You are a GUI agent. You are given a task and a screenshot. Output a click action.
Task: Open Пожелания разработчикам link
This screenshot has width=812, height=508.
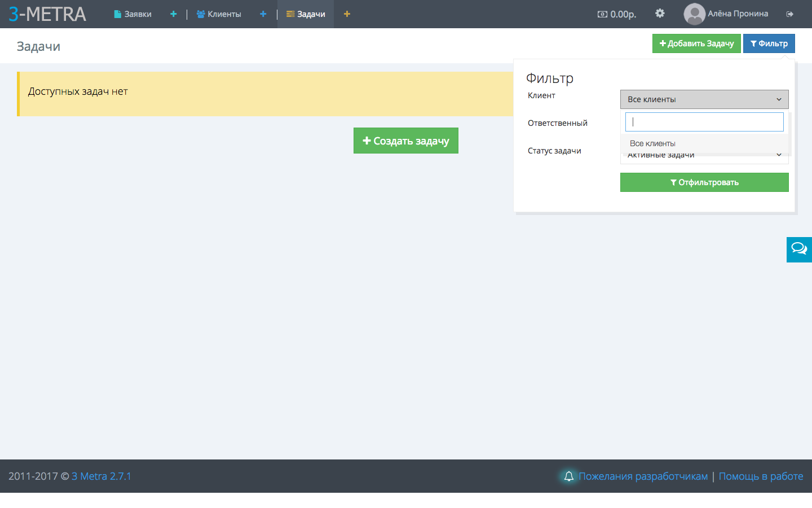(643, 476)
